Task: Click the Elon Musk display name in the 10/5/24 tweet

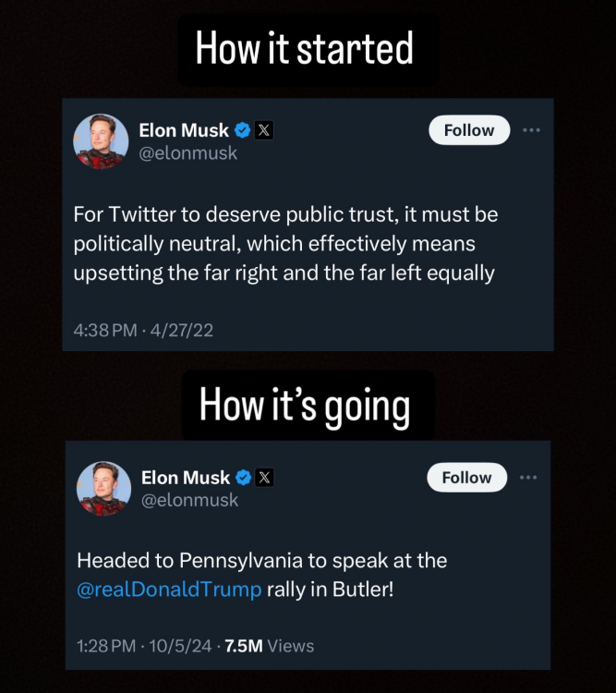Action: click(x=186, y=478)
